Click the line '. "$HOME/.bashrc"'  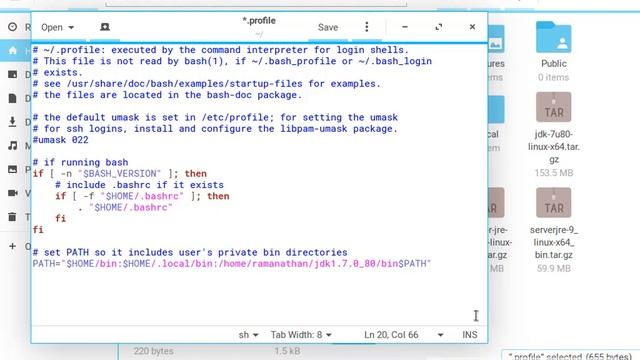pyautogui.click(x=124, y=207)
